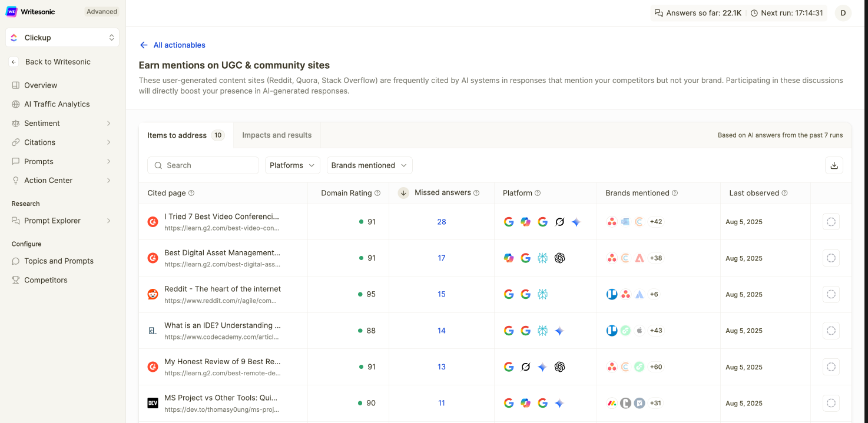Open the Competitors page
868x423 pixels.
46,280
